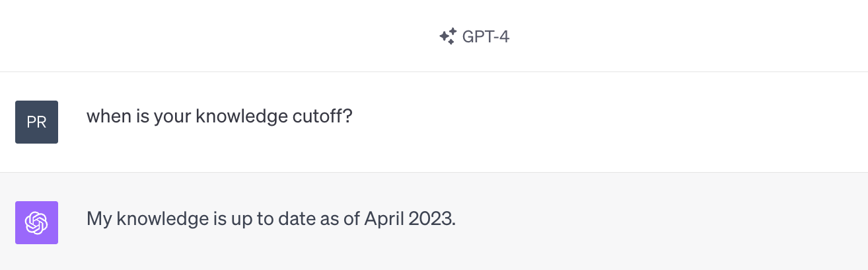Click the sparkle icon beside GPT-4

[447, 36]
